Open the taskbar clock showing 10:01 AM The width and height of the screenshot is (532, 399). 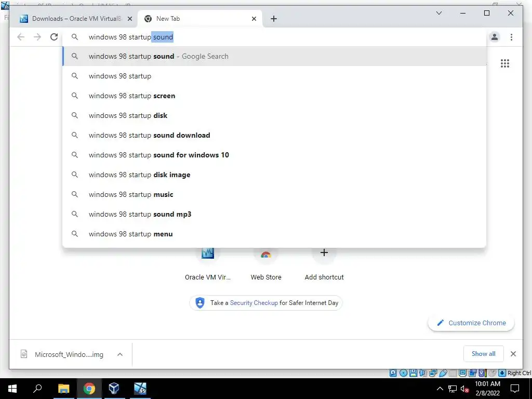pos(487,389)
